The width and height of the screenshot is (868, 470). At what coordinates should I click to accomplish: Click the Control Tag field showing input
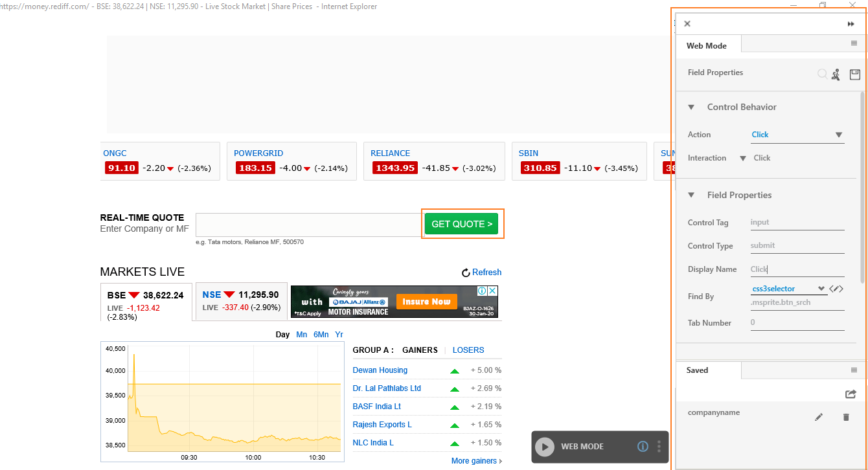(797, 222)
